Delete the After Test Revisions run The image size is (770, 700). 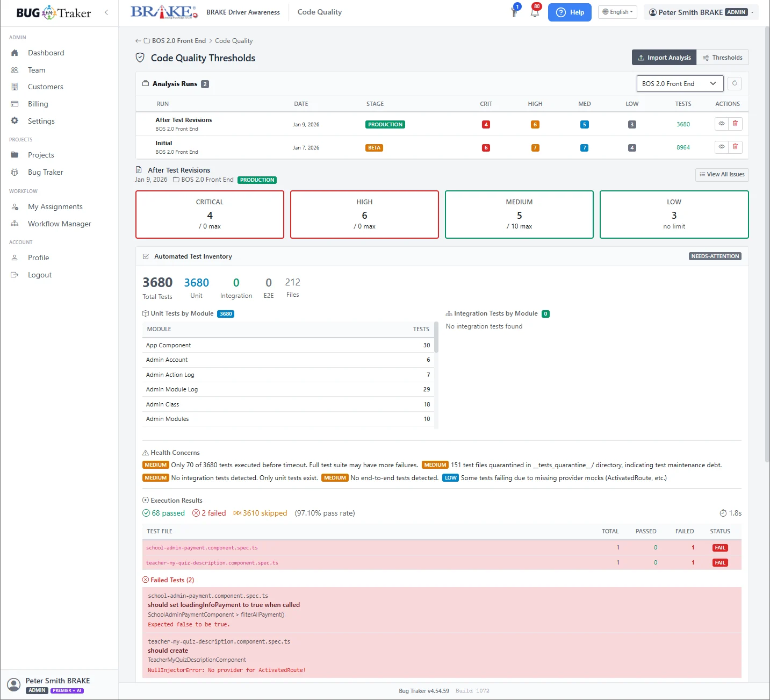coord(736,124)
